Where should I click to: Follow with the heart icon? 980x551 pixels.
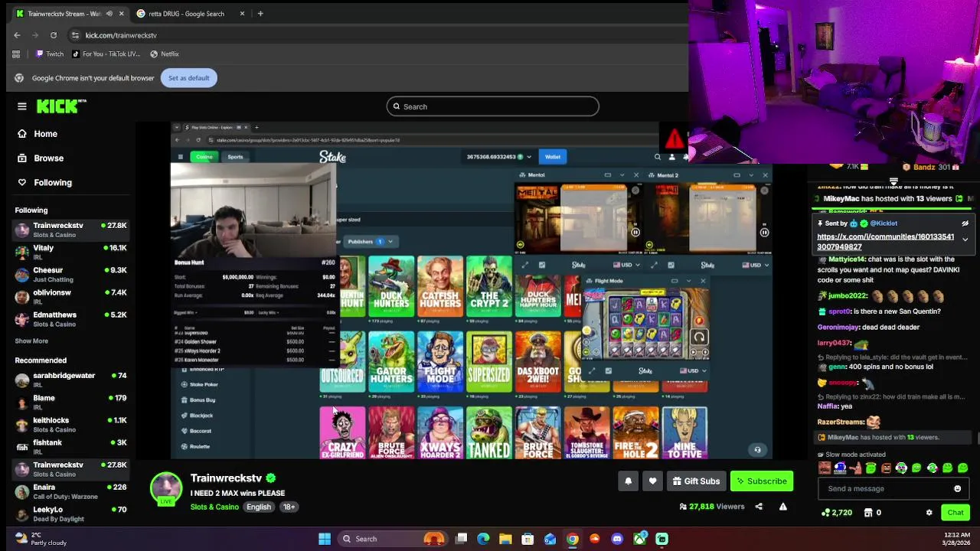652,481
